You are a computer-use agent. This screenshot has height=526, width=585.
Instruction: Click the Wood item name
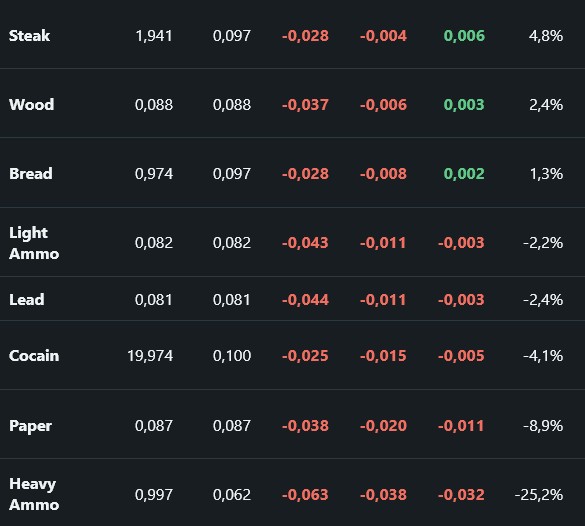click(32, 104)
